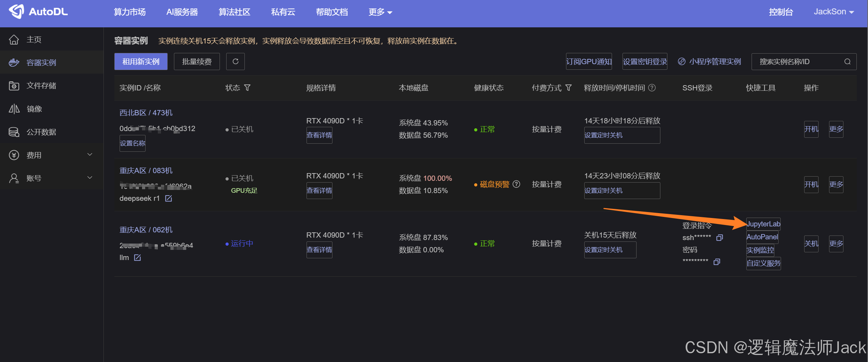Screen dimensions: 868x362
Task: Open AI服务器 in top navigation
Action: (182, 12)
